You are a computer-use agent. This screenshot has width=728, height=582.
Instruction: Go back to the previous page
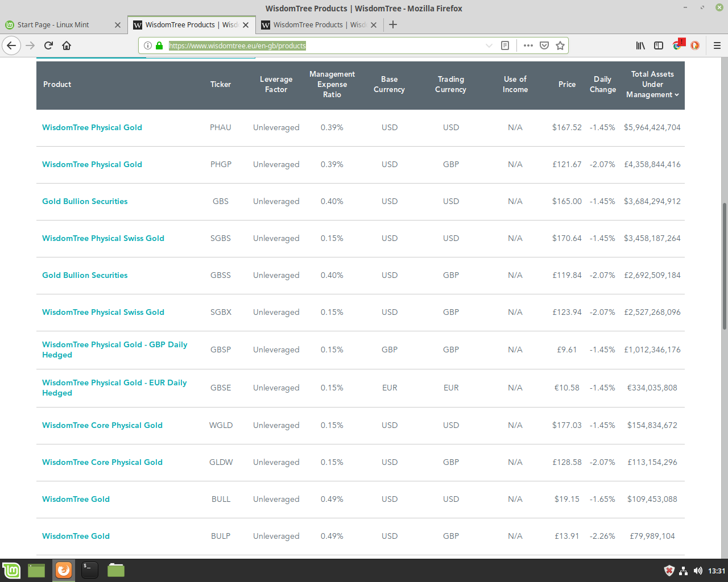(x=11, y=45)
